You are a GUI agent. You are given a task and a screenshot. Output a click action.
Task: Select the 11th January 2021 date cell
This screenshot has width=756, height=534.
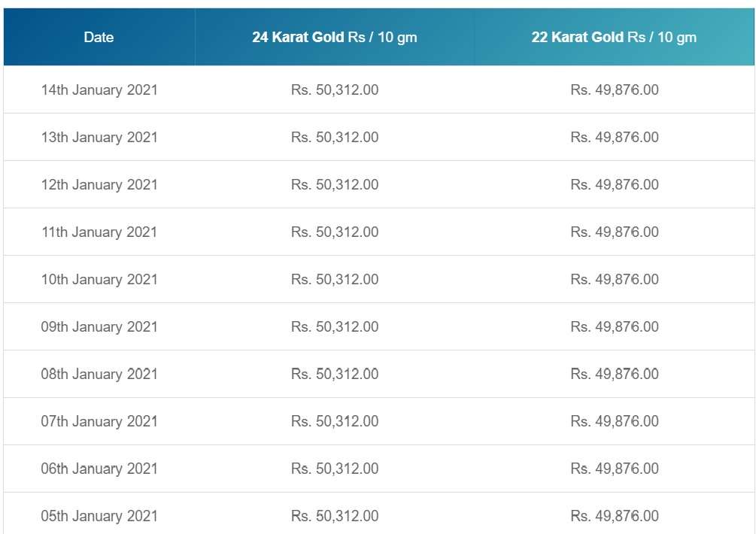click(99, 232)
